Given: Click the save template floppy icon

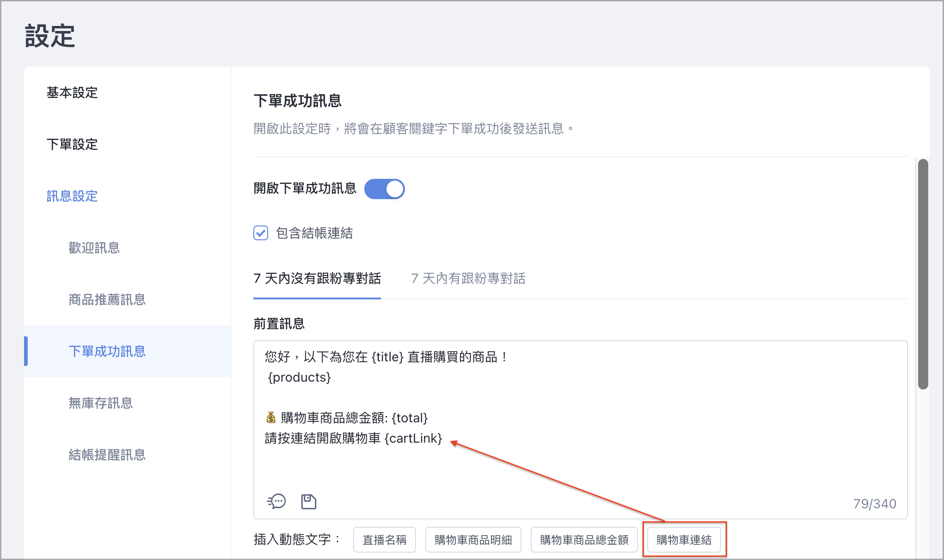Looking at the screenshot, I should pos(308,501).
